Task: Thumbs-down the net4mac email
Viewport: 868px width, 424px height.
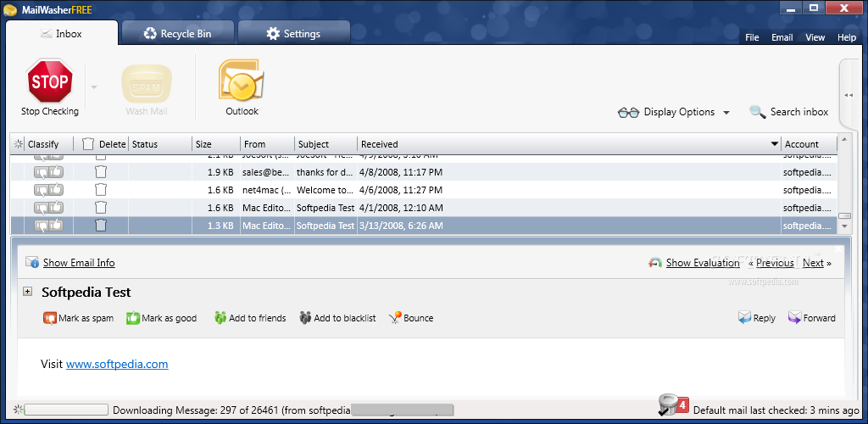Action: [42, 191]
